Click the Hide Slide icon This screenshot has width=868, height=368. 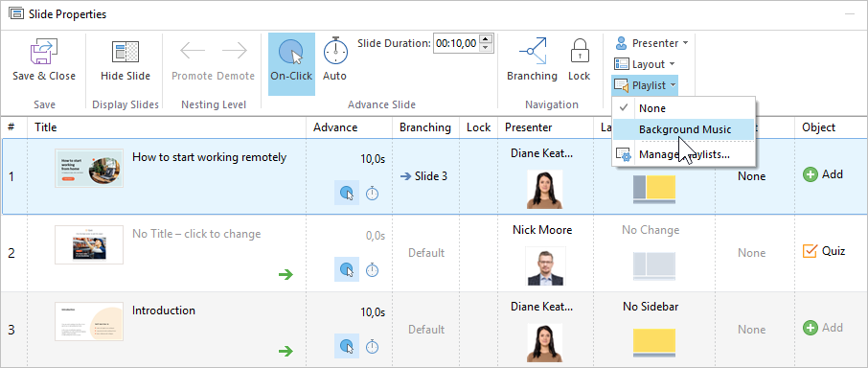coord(126,52)
